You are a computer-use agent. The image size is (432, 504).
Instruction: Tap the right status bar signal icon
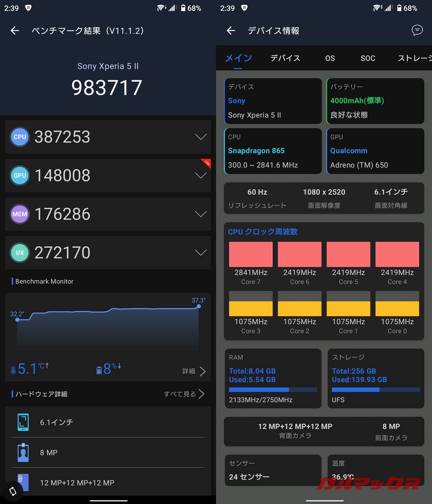click(x=389, y=8)
